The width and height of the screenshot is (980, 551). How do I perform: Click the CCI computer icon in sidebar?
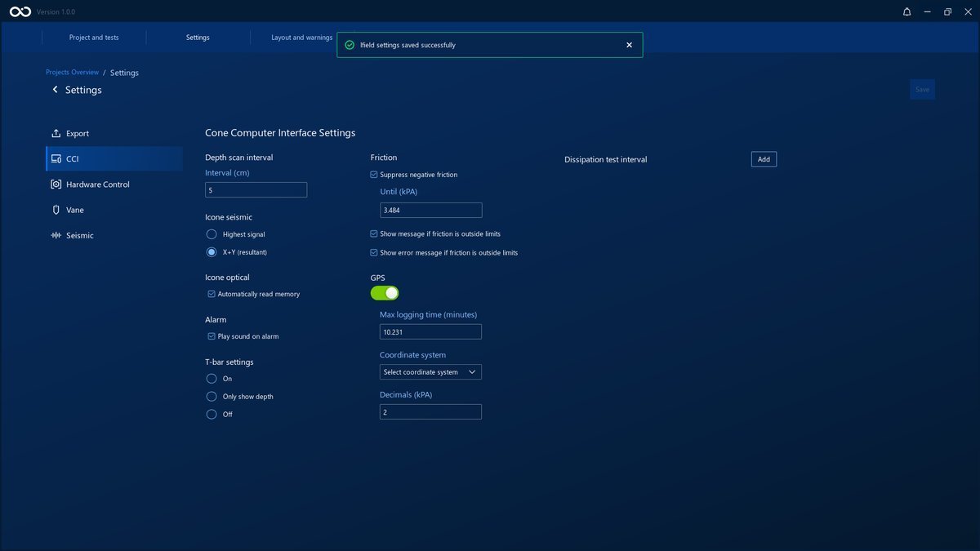point(56,158)
